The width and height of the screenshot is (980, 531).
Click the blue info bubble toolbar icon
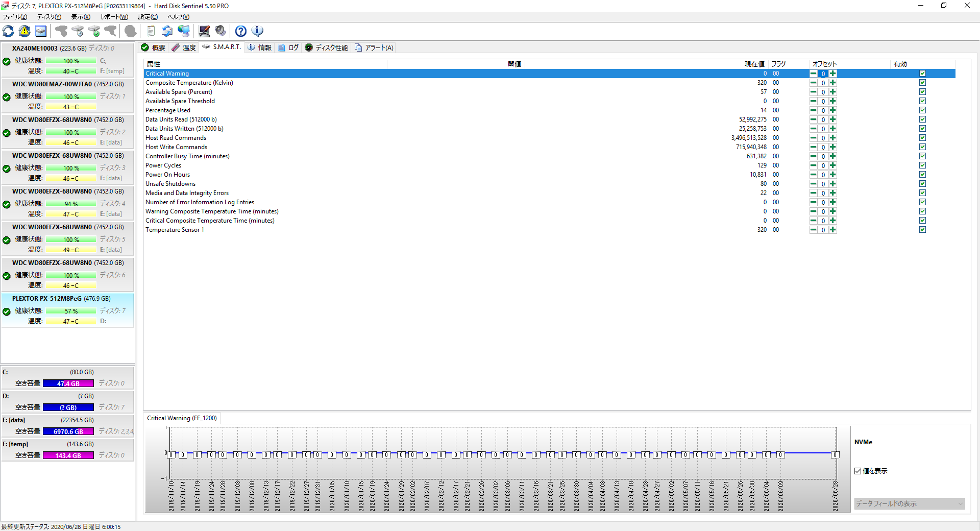258,31
